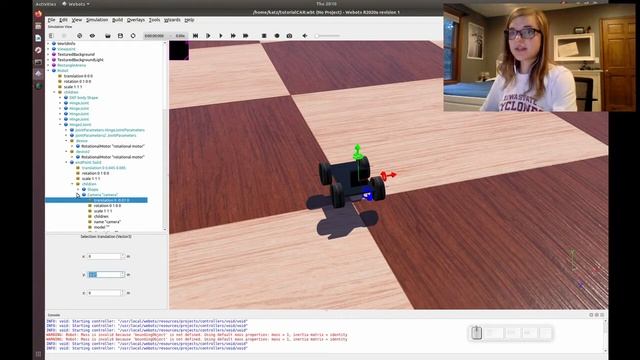Open the File menu
Image resolution: width=640 pixels, height=360 pixels.
click(51, 20)
